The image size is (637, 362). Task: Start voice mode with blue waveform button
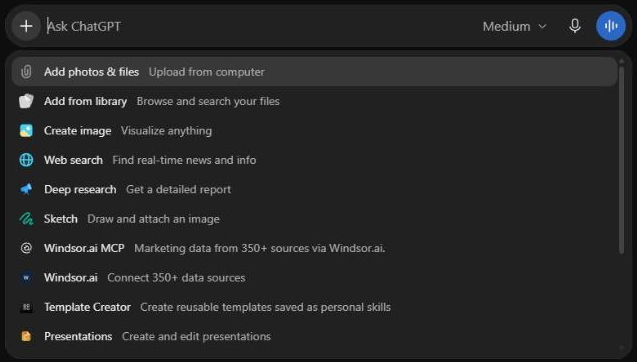click(x=611, y=26)
